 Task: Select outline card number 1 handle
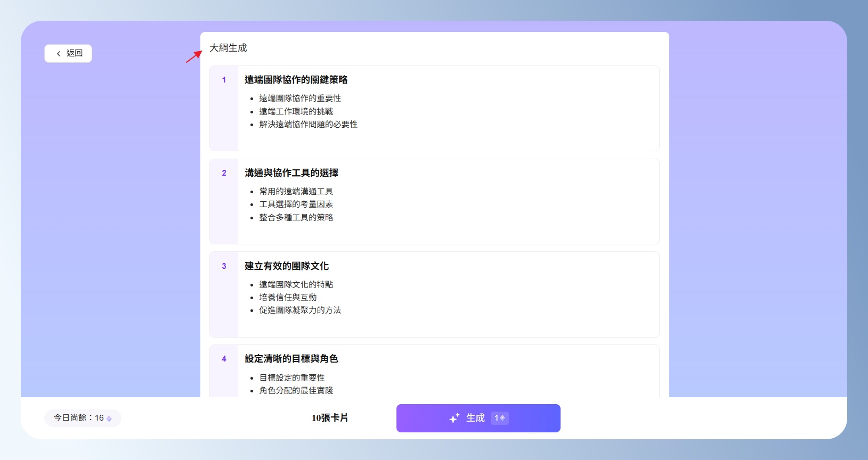click(224, 80)
